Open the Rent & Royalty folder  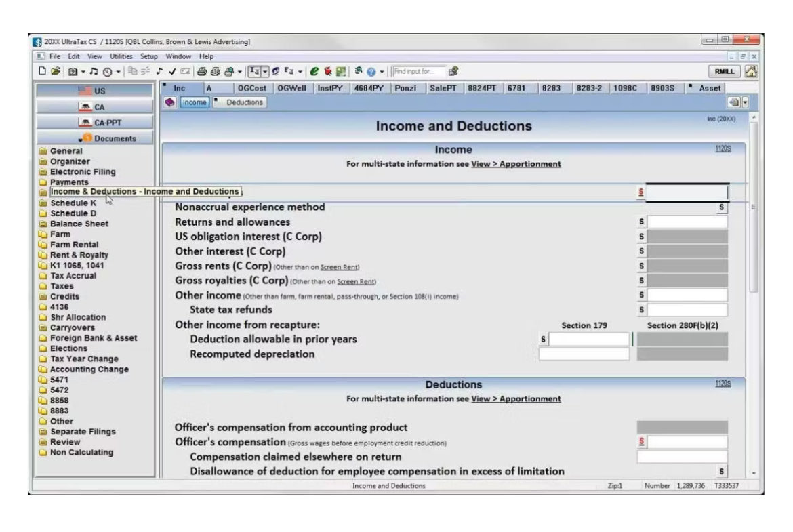[x=79, y=255]
